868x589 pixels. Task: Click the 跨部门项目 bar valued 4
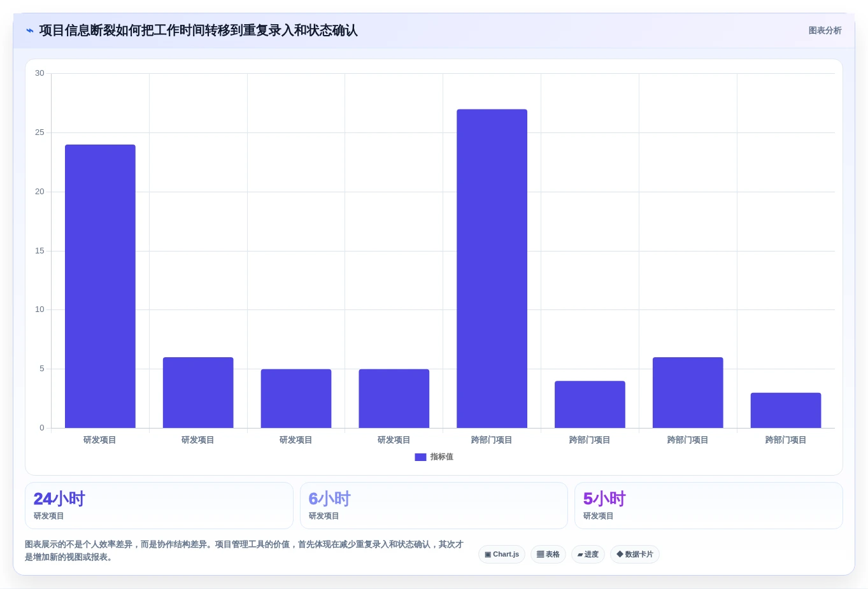tap(590, 404)
